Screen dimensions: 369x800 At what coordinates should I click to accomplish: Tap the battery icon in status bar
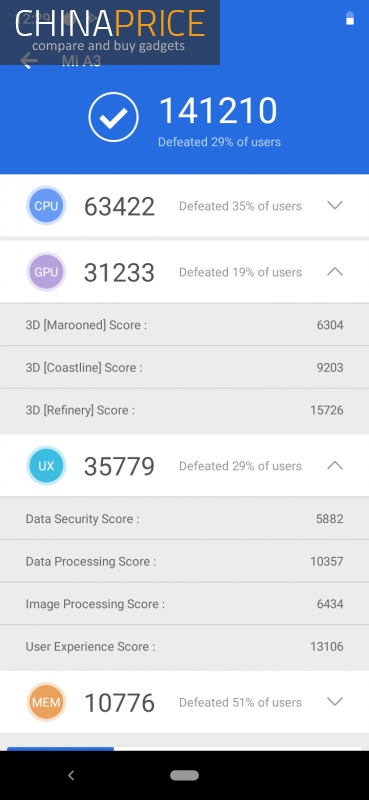coord(350,18)
